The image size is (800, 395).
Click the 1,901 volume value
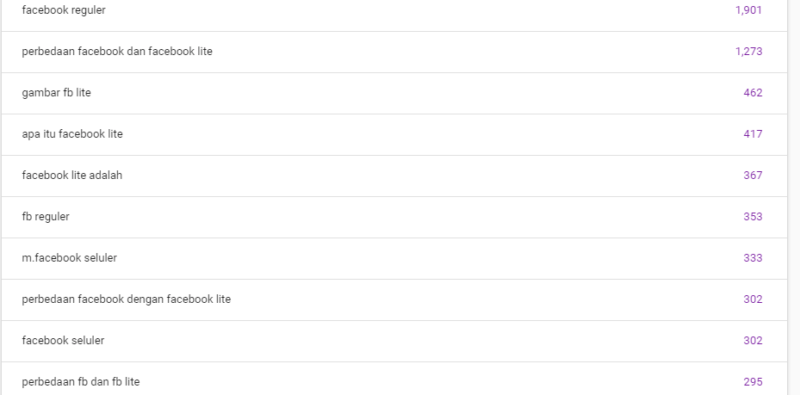pyautogui.click(x=748, y=10)
